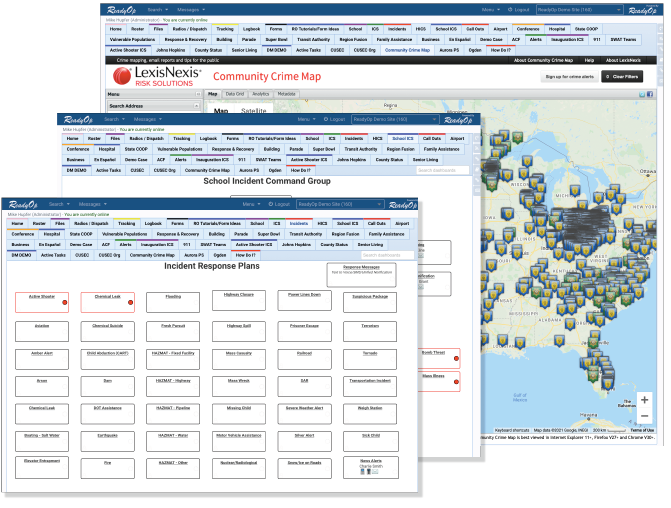
Task: Open the Active Shooter response plan
Action: coord(42,302)
